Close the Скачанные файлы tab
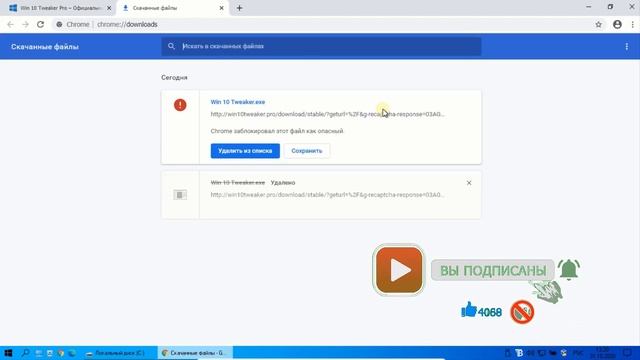Screen dimensions: 640x360 [221, 8]
